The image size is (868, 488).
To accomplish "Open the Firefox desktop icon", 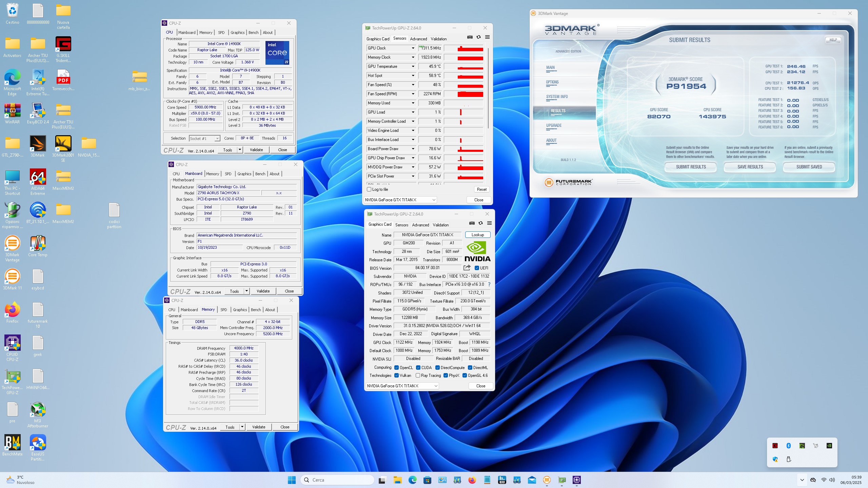I will (x=12, y=312).
